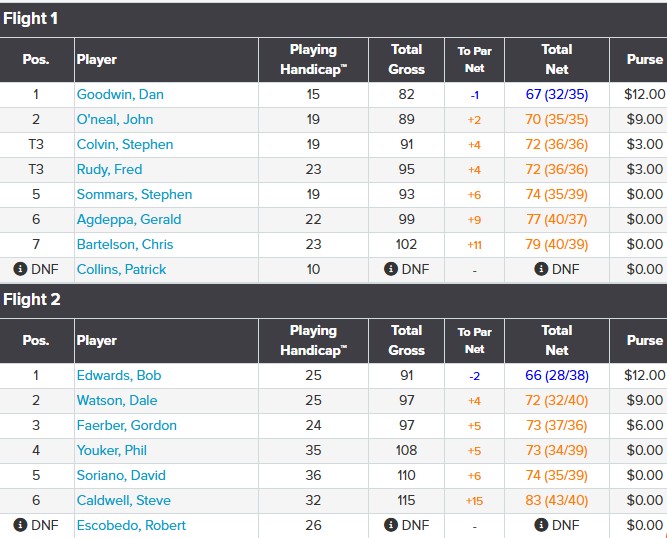
Task: Open Faerber, Gordon player page
Action: pos(127,425)
